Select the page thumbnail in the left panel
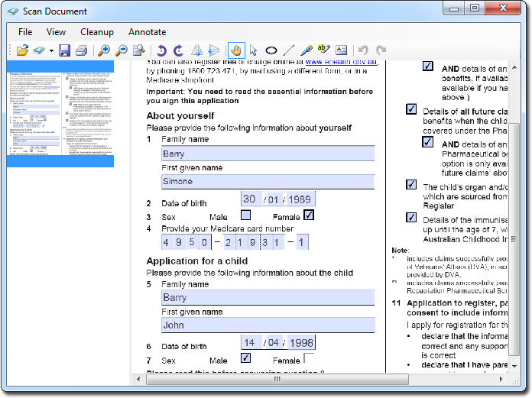 [60, 115]
